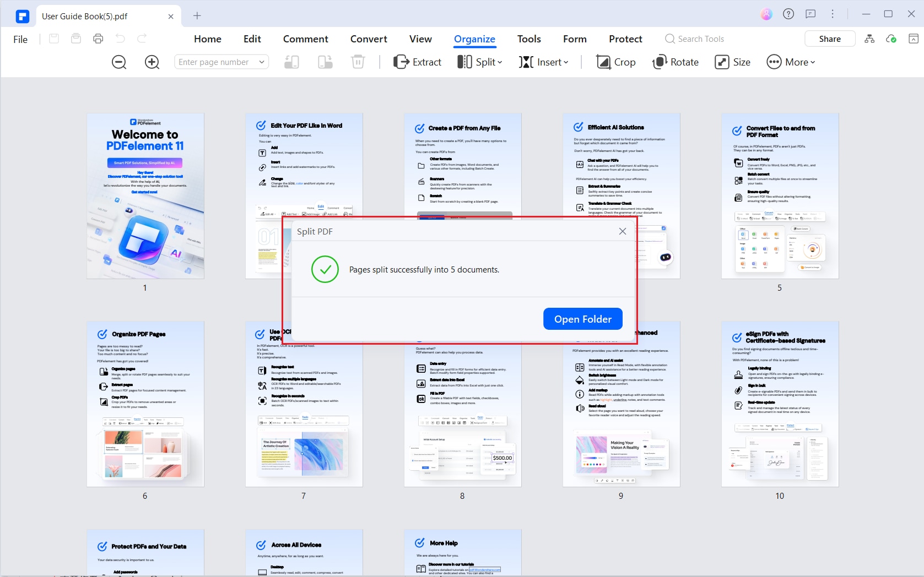This screenshot has width=924, height=577.
Task: Click the save icon in quick toolbar
Action: (54, 39)
